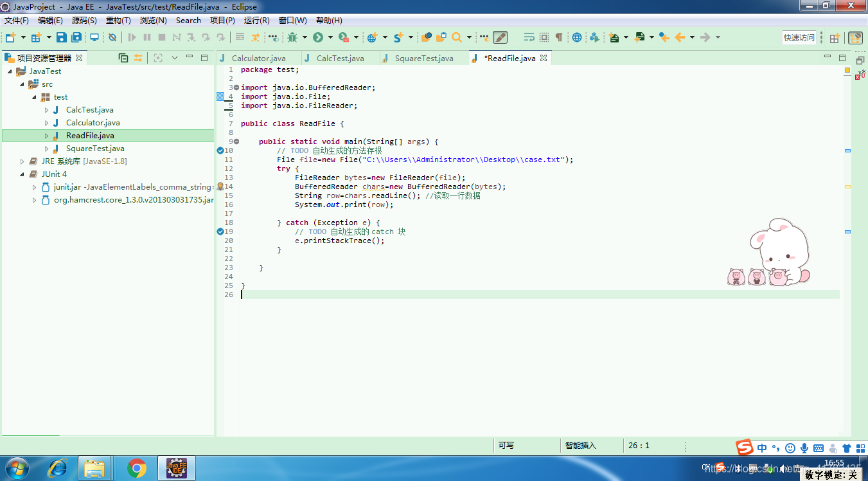This screenshot has height=481, width=868.
Task: Open the 窗口(W) menu
Action: [293, 21]
